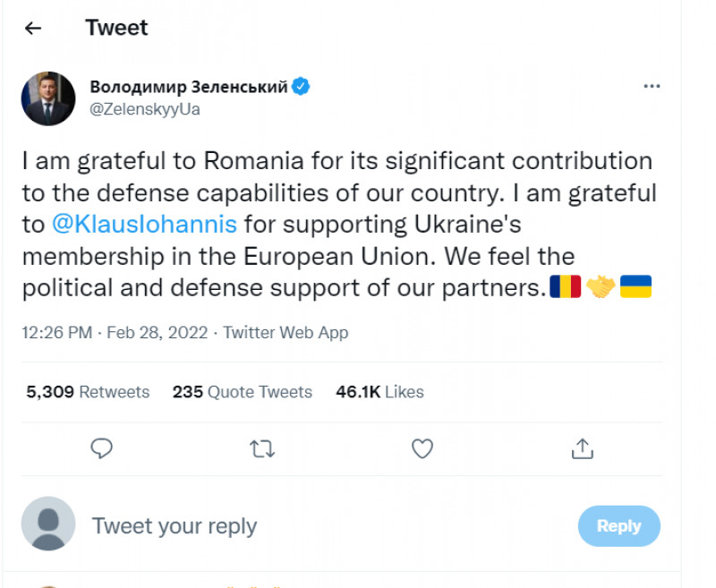Screen dimensions: 716x588
Task: Retweet using the arrows icon
Action: click(x=262, y=448)
